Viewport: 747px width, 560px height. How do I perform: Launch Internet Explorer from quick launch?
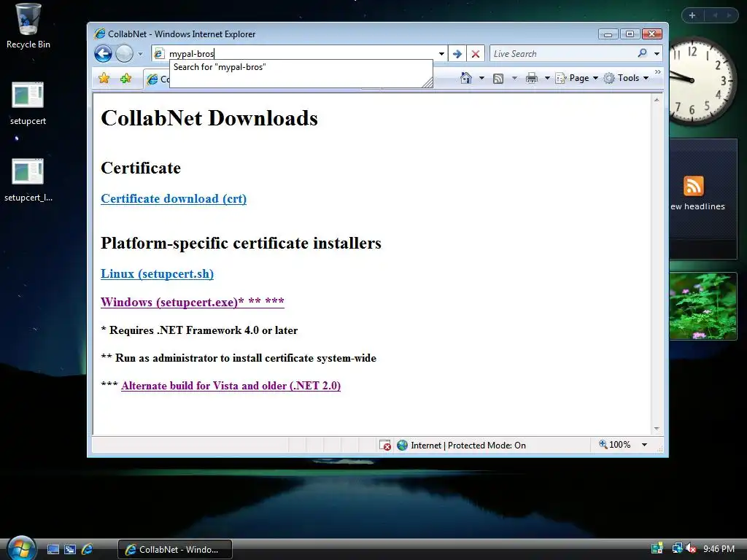click(x=88, y=550)
